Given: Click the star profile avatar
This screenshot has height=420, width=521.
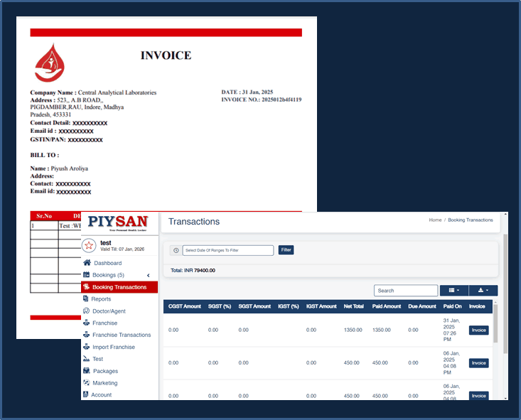Looking at the screenshot, I should click(89, 246).
